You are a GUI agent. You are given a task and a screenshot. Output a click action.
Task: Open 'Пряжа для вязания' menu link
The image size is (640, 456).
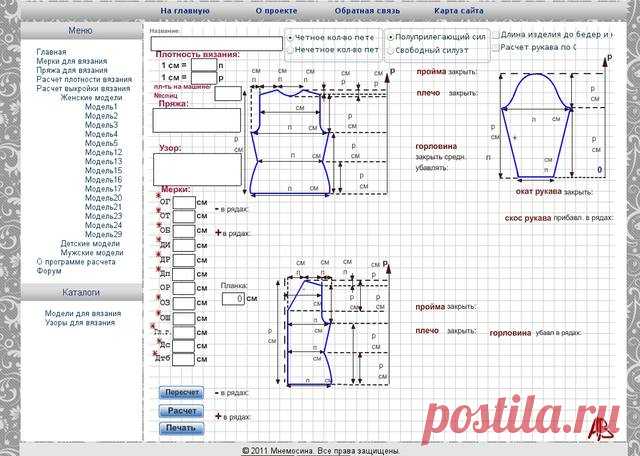point(72,70)
